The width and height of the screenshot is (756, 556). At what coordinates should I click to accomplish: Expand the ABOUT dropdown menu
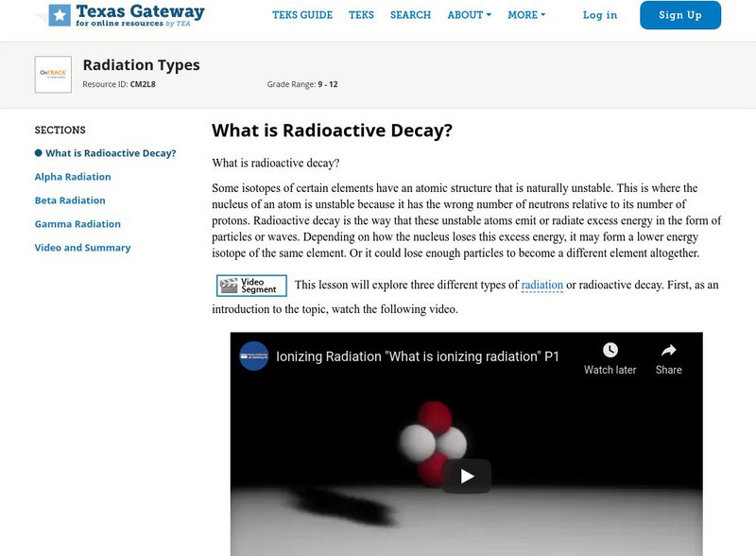[469, 15]
